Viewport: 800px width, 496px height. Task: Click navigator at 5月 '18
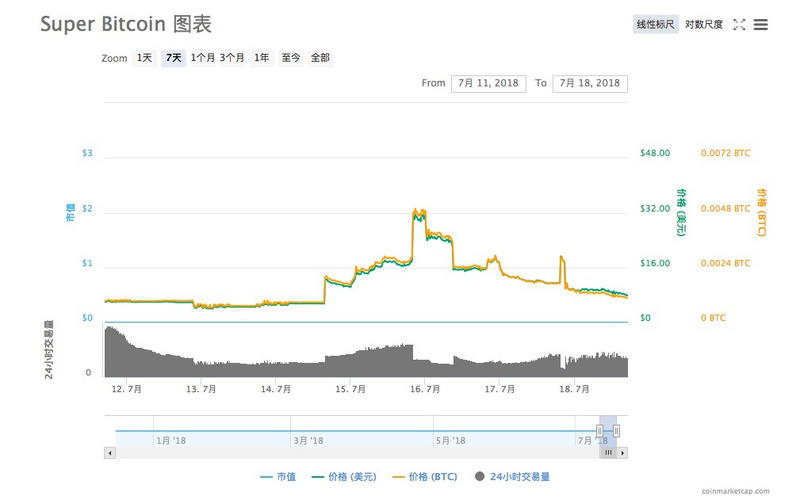tap(451, 440)
